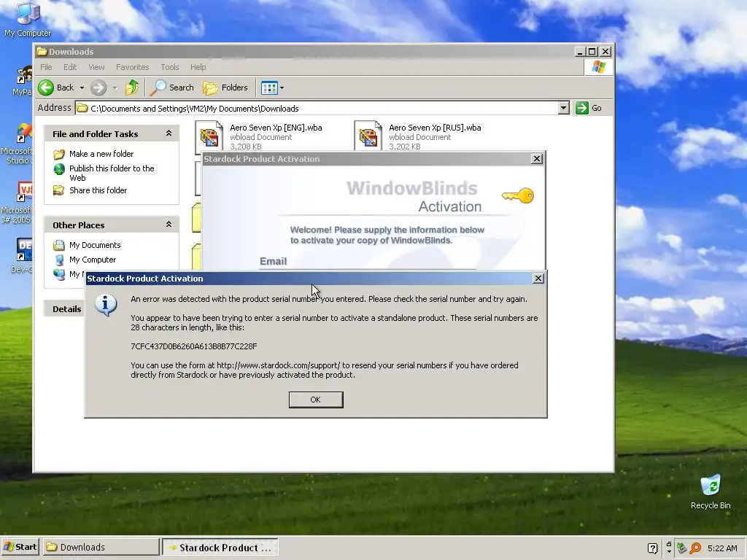
Task: Open My Documents in Other Places
Action: [x=95, y=245]
